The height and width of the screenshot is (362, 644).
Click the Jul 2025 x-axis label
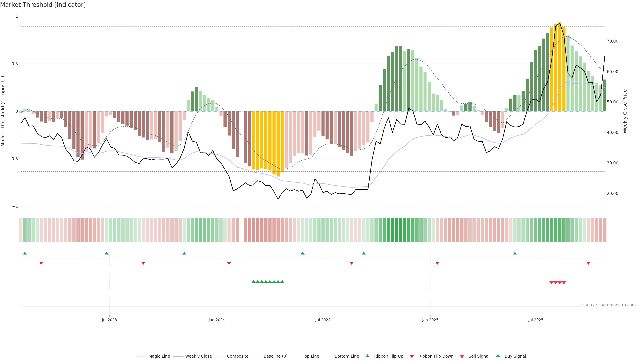[x=536, y=320]
